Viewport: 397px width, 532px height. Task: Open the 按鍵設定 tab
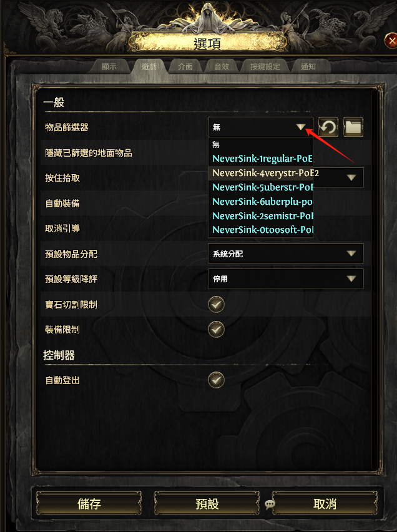[x=265, y=66]
